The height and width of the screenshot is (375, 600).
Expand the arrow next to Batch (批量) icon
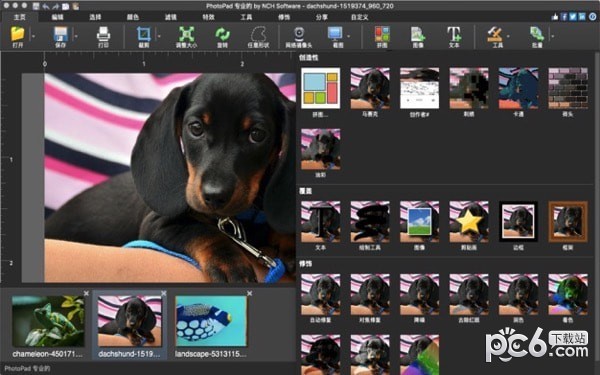point(552,36)
